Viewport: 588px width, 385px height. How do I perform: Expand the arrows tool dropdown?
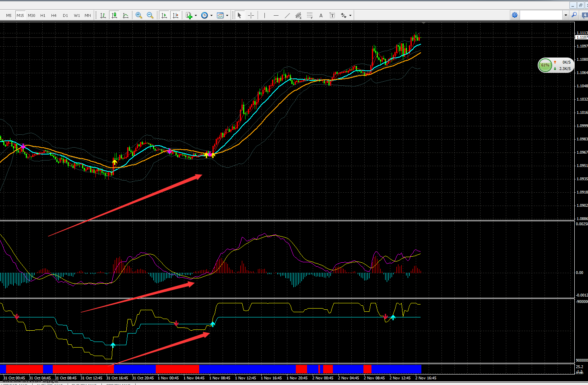coord(350,16)
